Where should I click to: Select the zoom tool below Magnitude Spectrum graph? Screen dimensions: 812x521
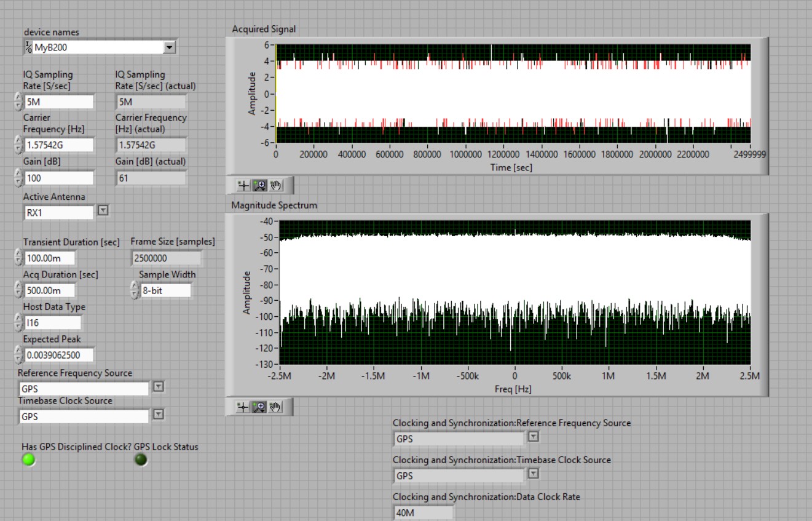259,407
